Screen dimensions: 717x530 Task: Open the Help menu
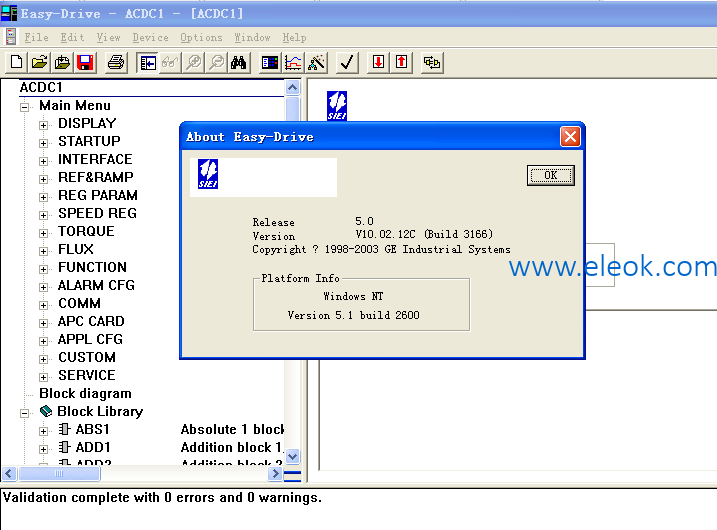(x=294, y=37)
